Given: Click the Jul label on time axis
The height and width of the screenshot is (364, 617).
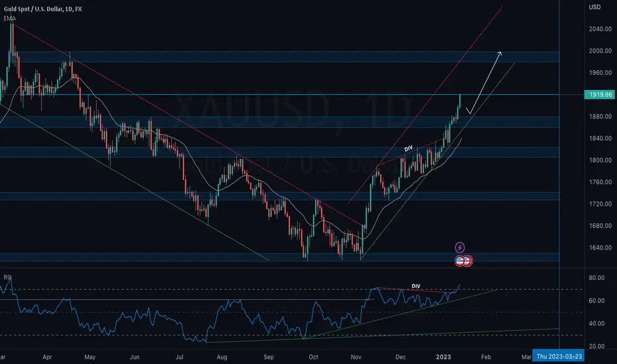Looking at the screenshot, I should [x=179, y=357].
